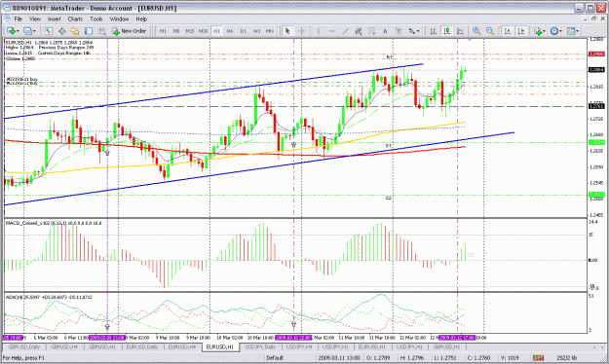The width and height of the screenshot is (609, 364).
Task: Click the Default profile in status bar
Action: click(x=275, y=358)
